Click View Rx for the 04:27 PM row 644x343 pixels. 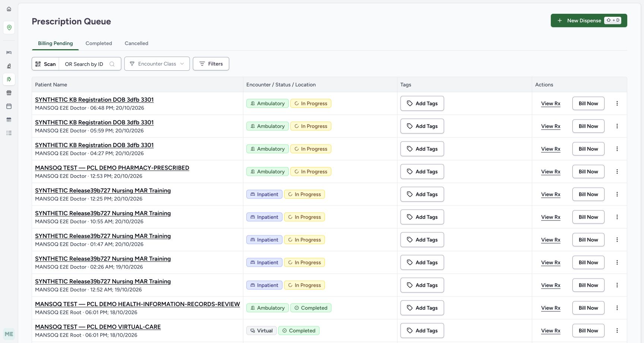click(551, 149)
